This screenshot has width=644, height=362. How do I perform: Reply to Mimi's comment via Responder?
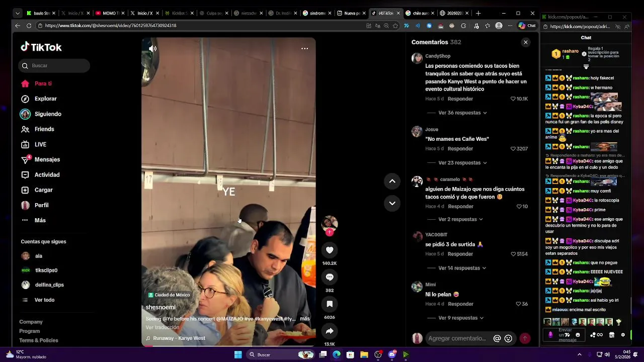click(x=460, y=304)
